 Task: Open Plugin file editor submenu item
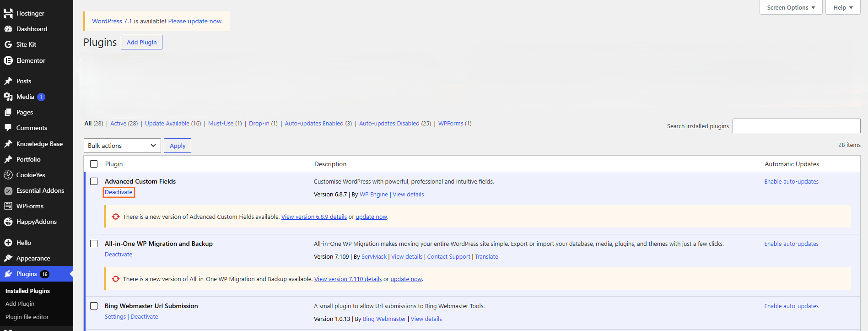pyautogui.click(x=27, y=317)
